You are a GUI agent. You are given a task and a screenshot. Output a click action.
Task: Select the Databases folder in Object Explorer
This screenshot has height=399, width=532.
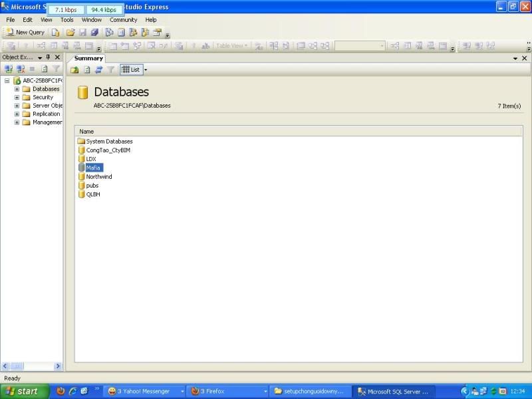coord(41,89)
